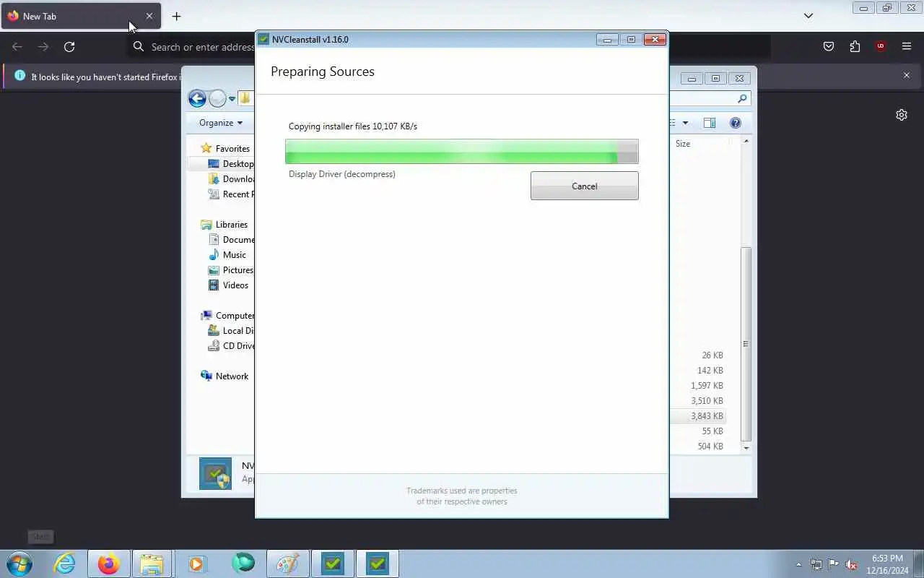Click the installer copy progress bar
Screen dimensions: 924x578
(462, 152)
